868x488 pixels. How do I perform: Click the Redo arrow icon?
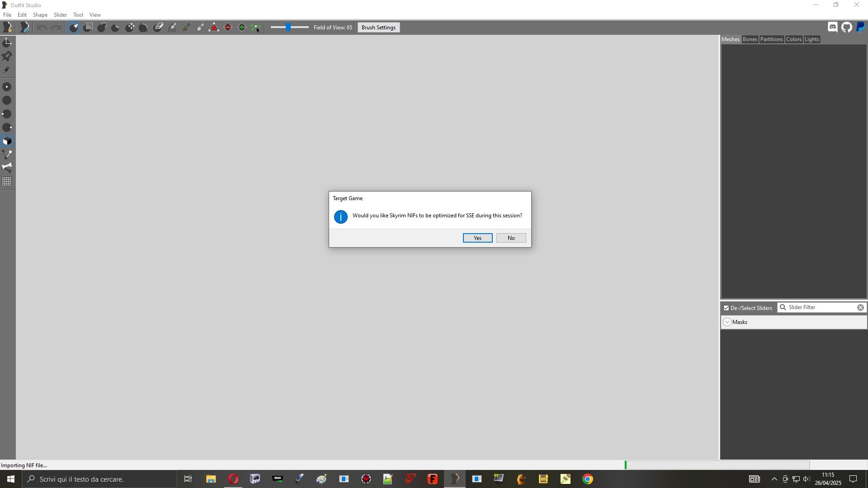56,28
